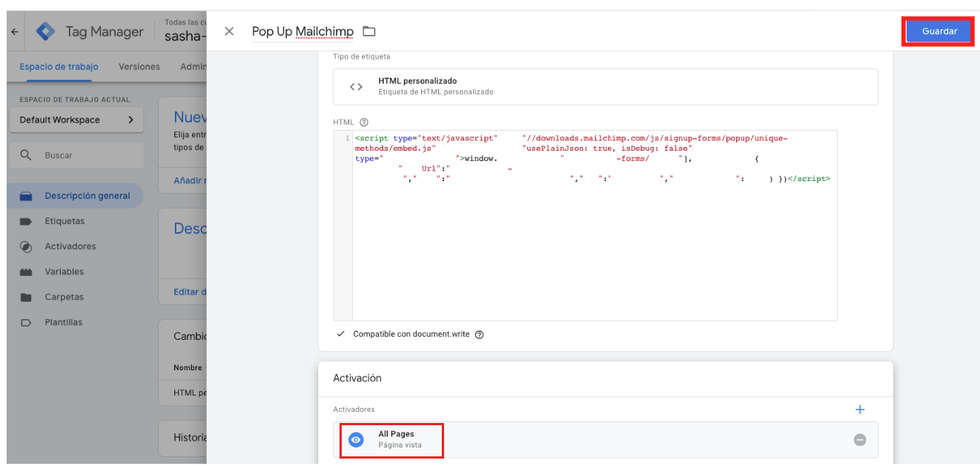Viewport: 980px width, 466px height.
Task: Open Carpetas in the sidebar
Action: 64,297
